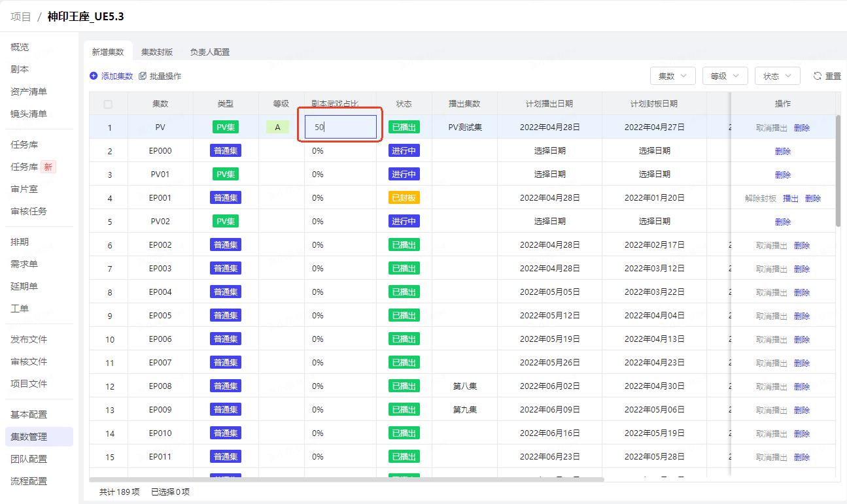The height and width of the screenshot is (504, 847).
Task: Click 删除 in the EP005 row
Action: (x=802, y=316)
